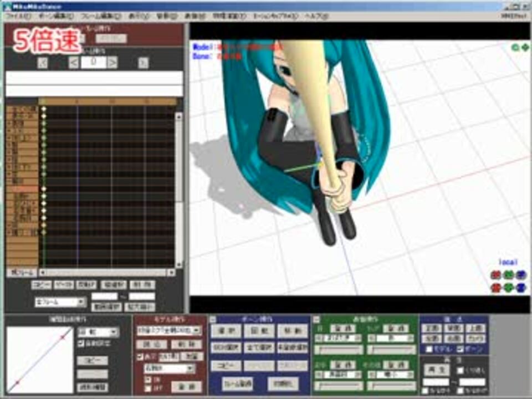The width and height of the screenshot is (532, 399).
Task: Click the green Y-axis rotation handle icon
Action: point(508,275)
